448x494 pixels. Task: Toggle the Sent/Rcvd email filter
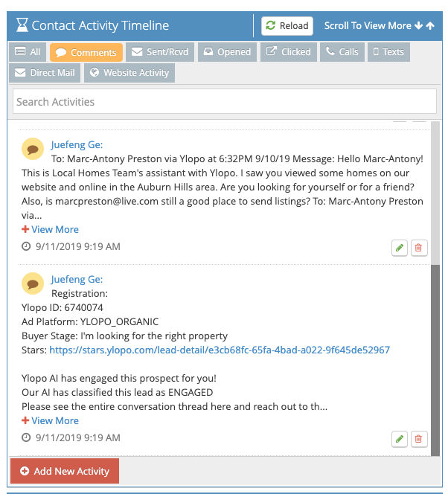point(158,52)
